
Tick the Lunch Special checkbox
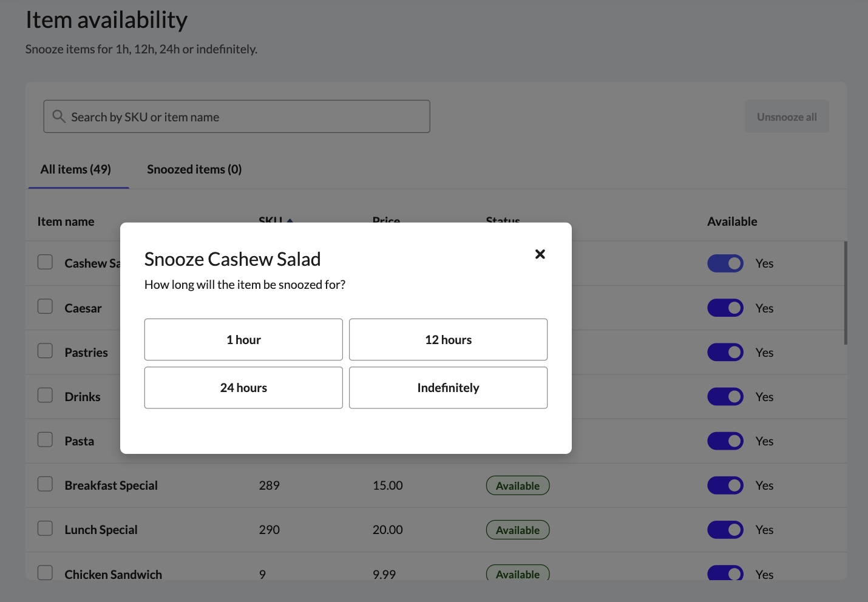(x=46, y=529)
